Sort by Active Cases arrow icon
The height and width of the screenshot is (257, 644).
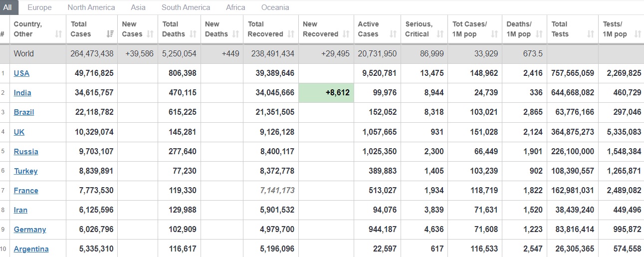pyautogui.click(x=393, y=34)
